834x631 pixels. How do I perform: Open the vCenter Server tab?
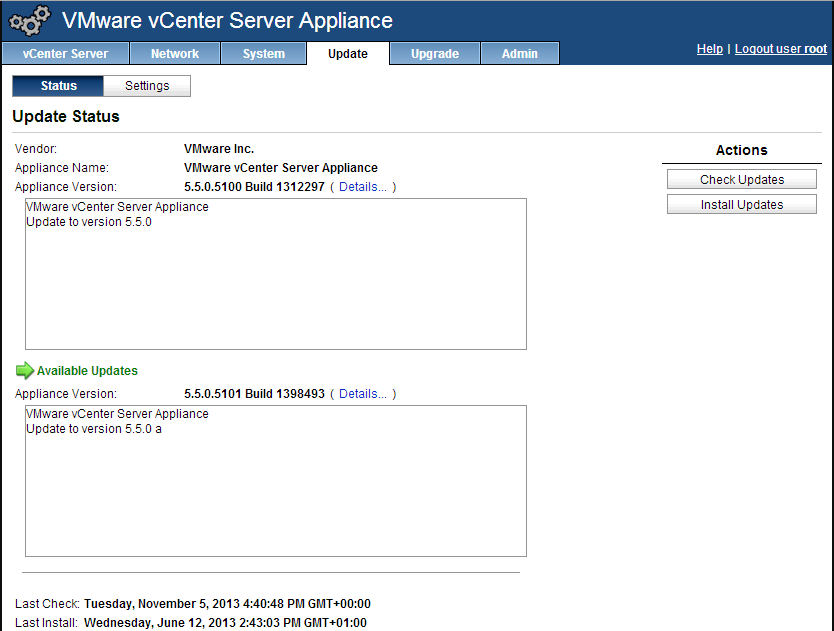tap(65, 54)
